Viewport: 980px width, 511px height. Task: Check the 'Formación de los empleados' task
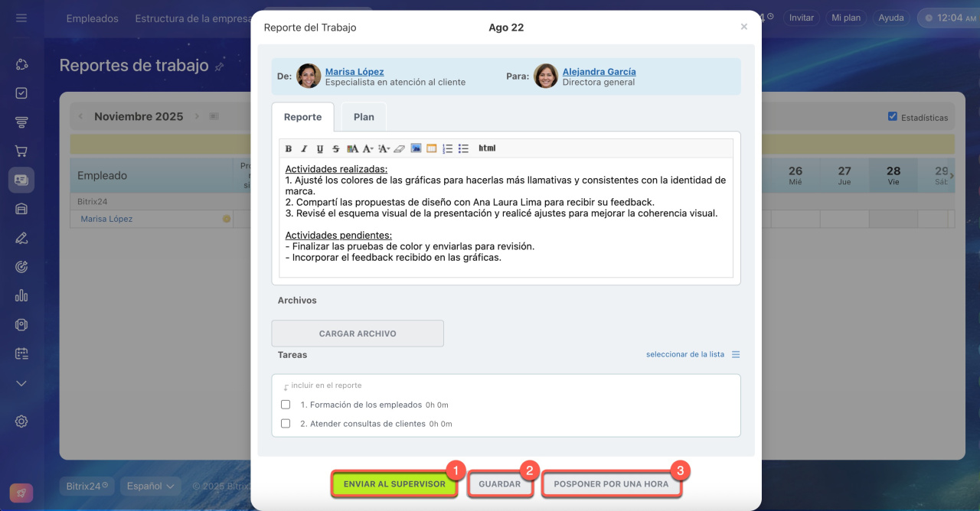pos(286,405)
